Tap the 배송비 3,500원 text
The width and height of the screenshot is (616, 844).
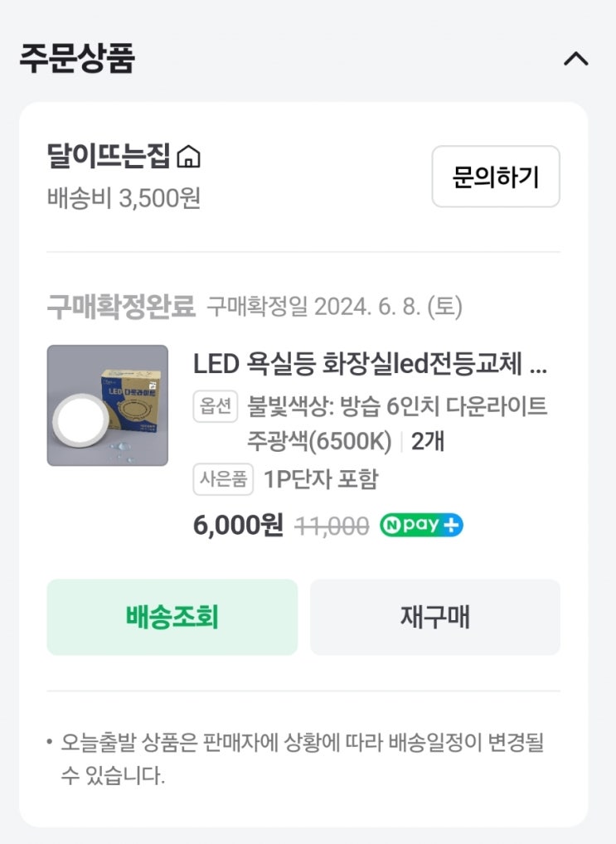pos(124,199)
